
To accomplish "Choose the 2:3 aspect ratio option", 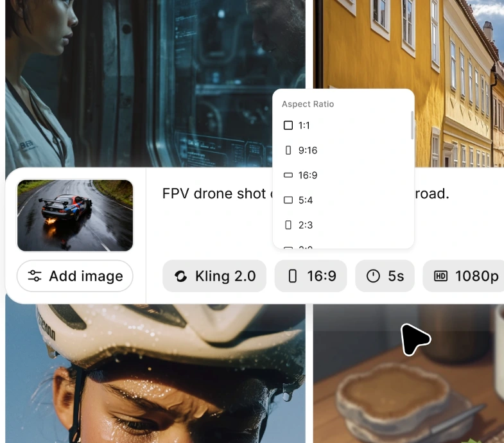I will click(343, 225).
